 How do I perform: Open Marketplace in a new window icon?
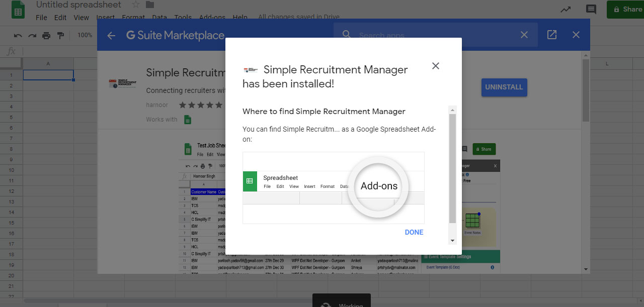coord(552,35)
